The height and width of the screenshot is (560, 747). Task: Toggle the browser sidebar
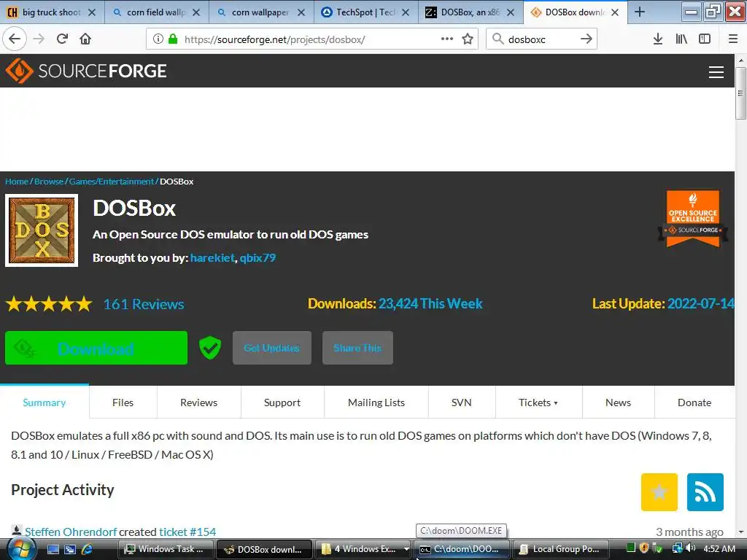click(705, 39)
